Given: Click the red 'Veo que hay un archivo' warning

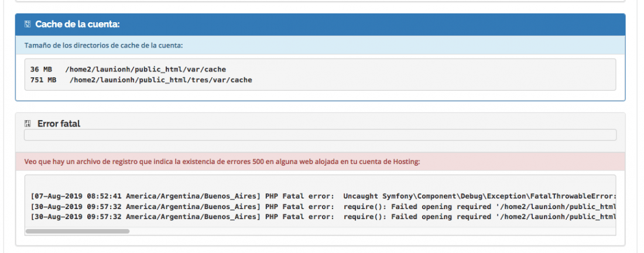Looking at the screenshot, I should point(320,162).
